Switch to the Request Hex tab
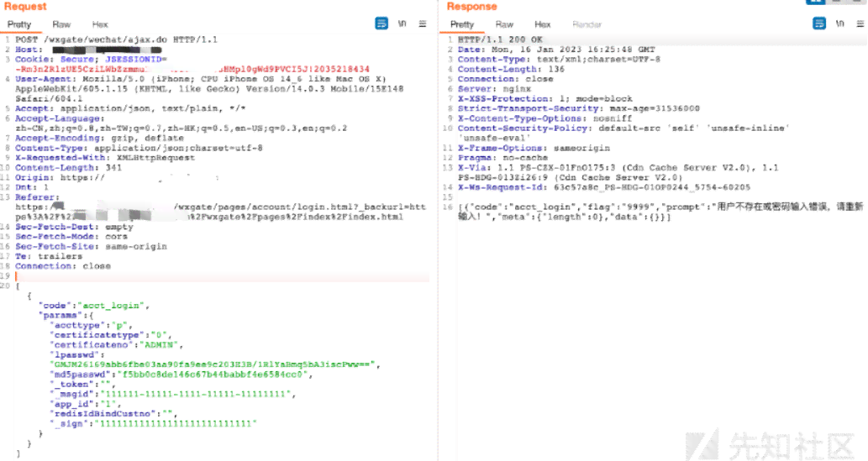The image size is (868, 461). 100,24
